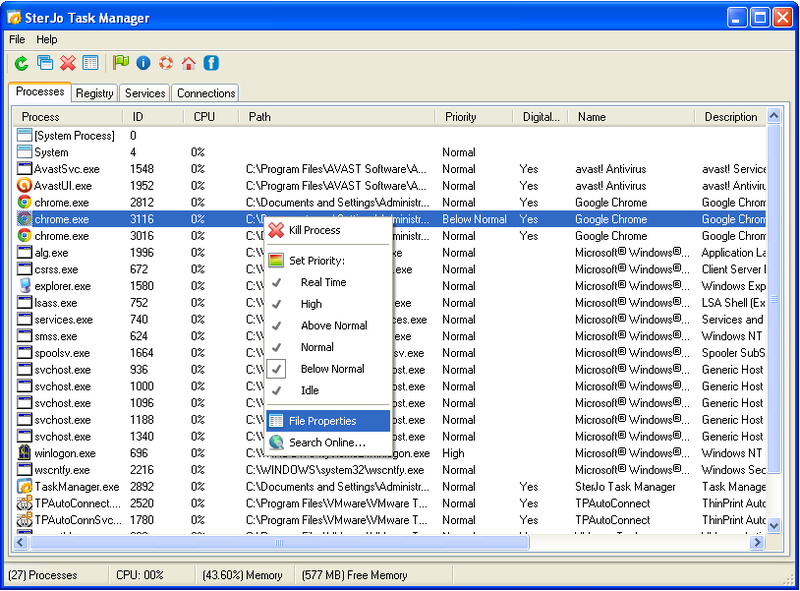Sort by the Name column header

tap(631, 117)
